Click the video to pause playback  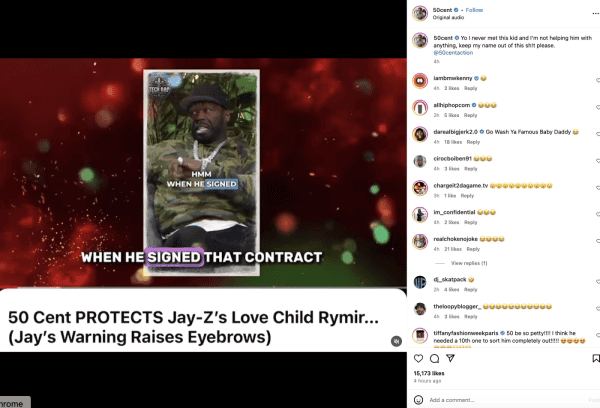[203, 172]
